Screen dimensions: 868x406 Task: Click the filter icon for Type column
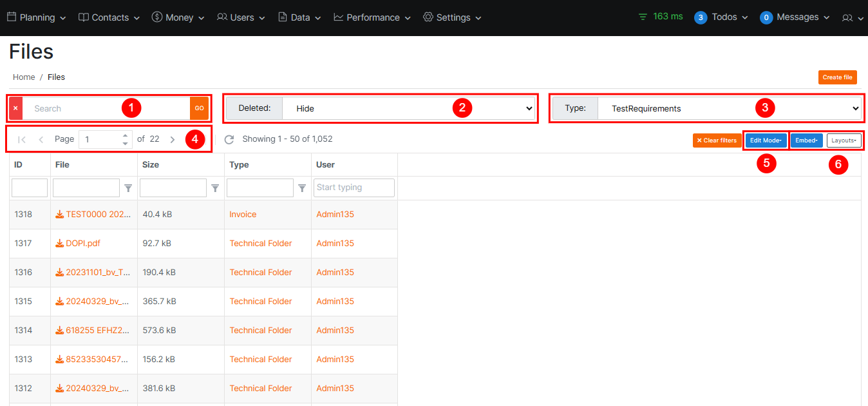click(x=302, y=188)
